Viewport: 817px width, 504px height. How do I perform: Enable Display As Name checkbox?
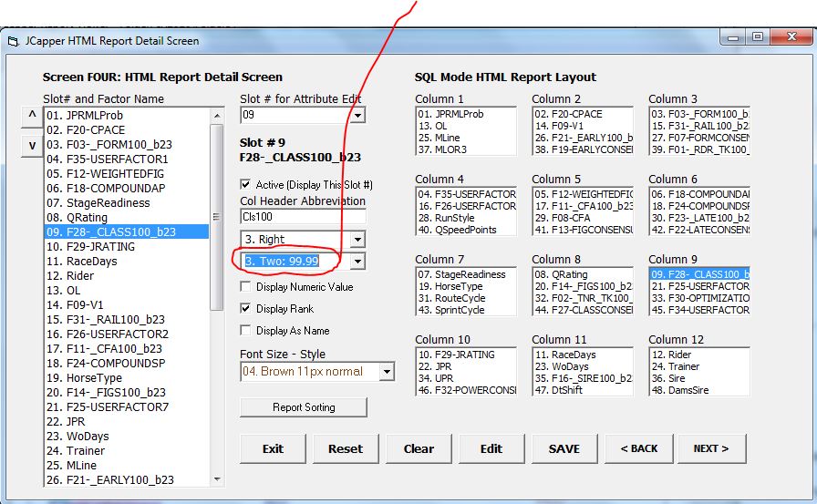click(245, 331)
